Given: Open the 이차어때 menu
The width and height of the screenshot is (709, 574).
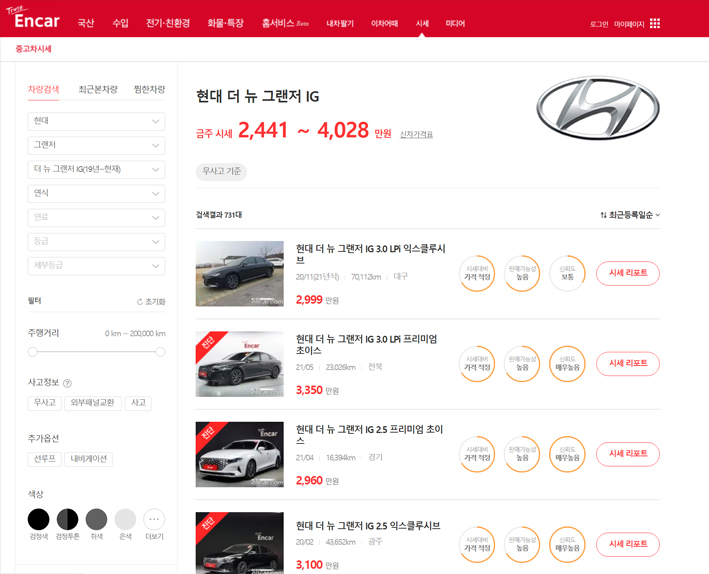Looking at the screenshot, I should point(384,24).
